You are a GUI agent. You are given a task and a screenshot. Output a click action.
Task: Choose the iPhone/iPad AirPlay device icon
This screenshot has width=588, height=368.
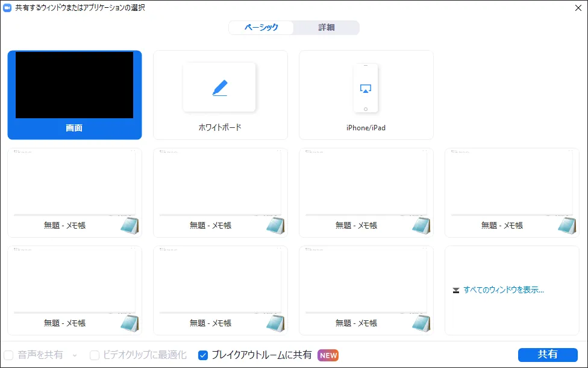pyautogui.click(x=366, y=88)
